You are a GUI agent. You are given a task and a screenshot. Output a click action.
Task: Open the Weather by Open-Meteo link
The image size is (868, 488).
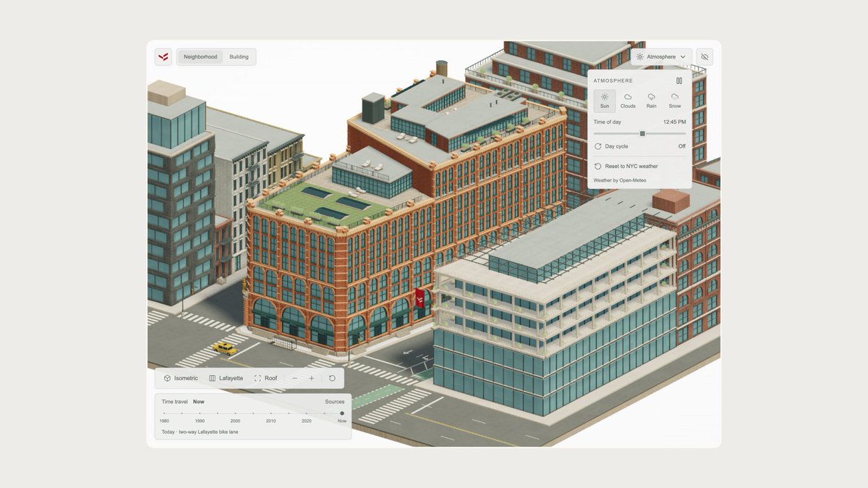pos(620,180)
